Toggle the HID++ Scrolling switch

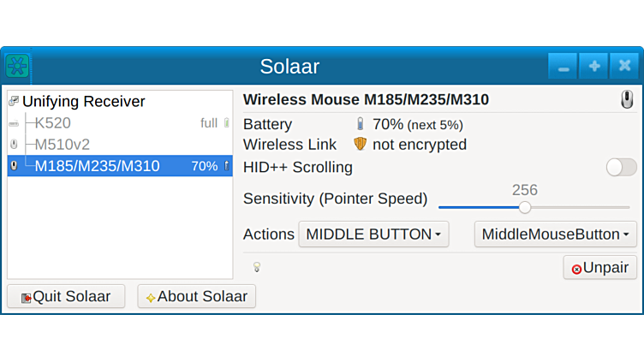coord(621,167)
